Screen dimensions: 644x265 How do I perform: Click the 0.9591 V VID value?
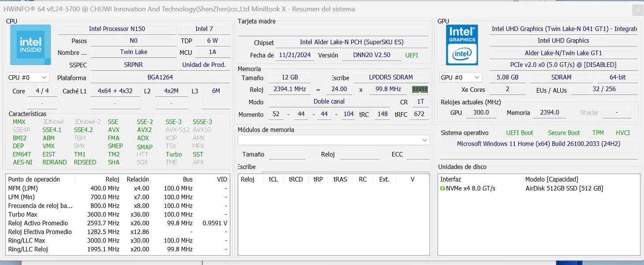tap(215, 223)
